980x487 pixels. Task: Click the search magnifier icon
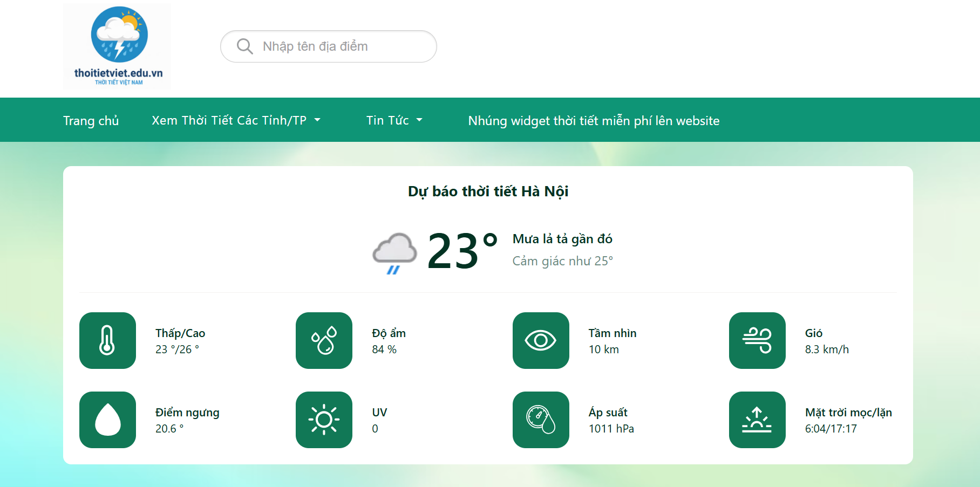244,46
